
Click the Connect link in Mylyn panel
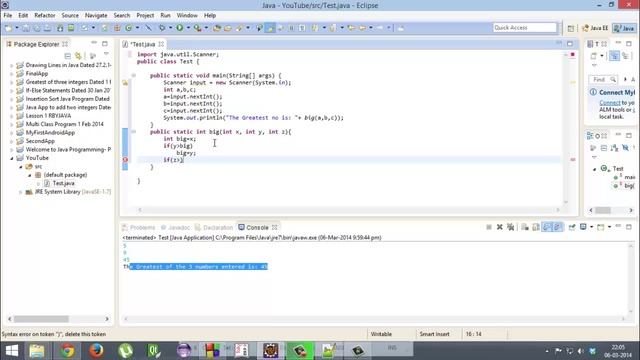tap(609, 103)
